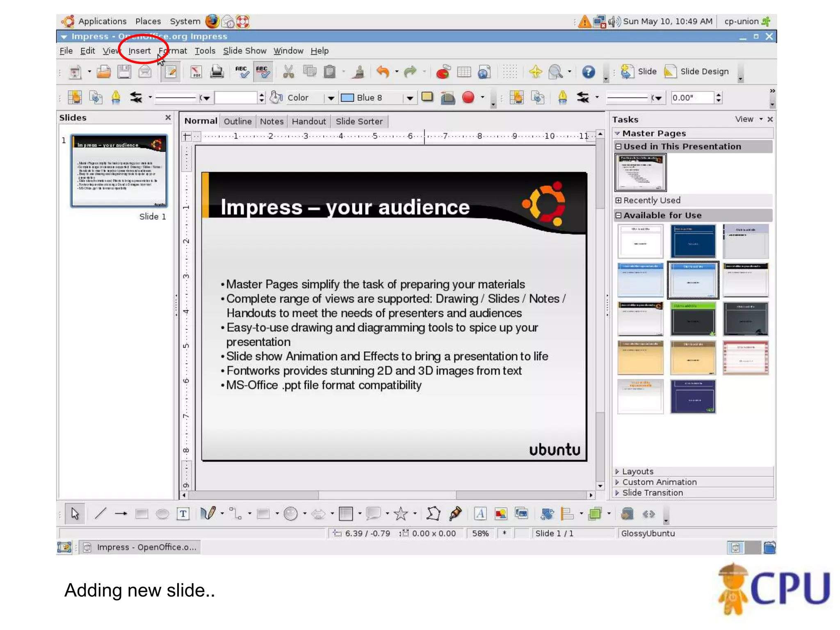Screen dimensions: 840x630
Task: Click the Fontwork Gallery icon
Action: pos(480,514)
